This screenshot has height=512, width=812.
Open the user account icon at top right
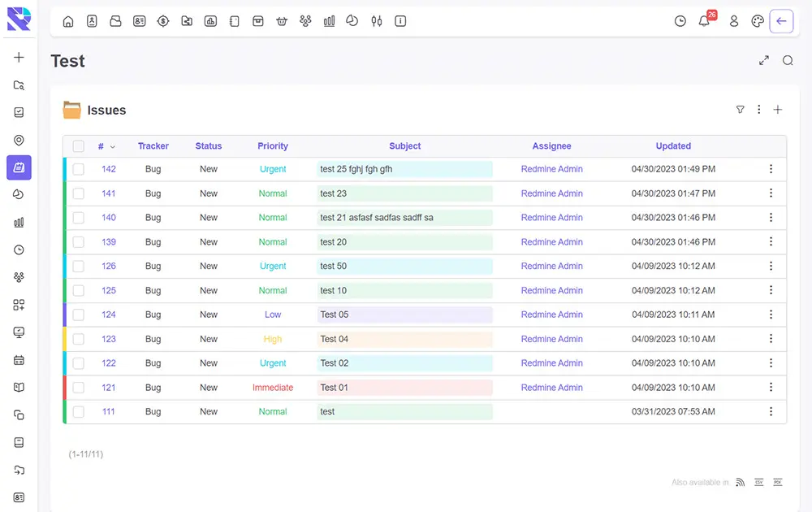pyautogui.click(x=734, y=21)
